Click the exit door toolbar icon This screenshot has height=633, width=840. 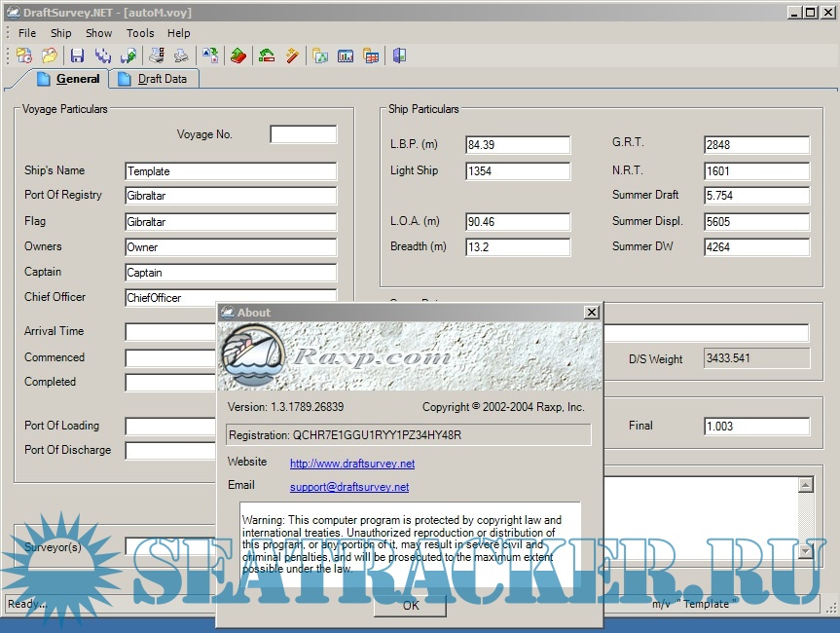click(399, 56)
